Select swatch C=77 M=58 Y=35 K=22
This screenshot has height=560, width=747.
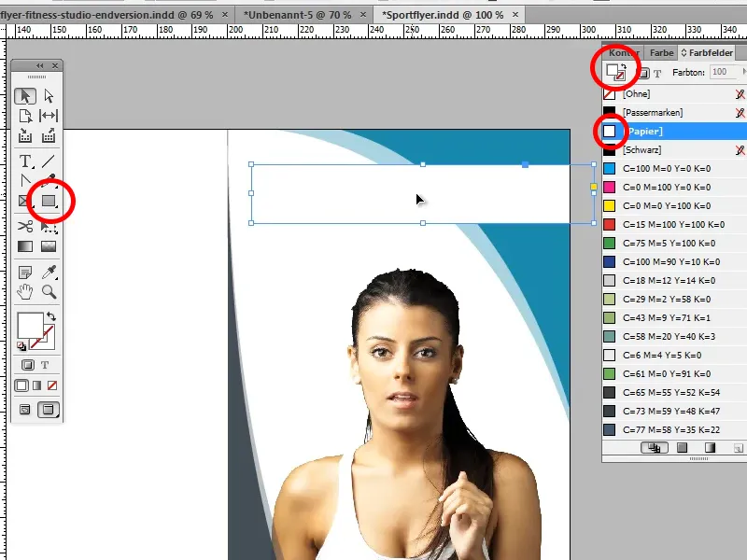(x=674, y=429)
